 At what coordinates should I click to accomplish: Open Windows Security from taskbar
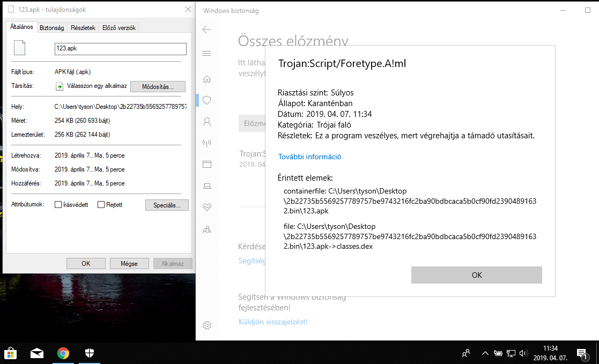(90, 353)
